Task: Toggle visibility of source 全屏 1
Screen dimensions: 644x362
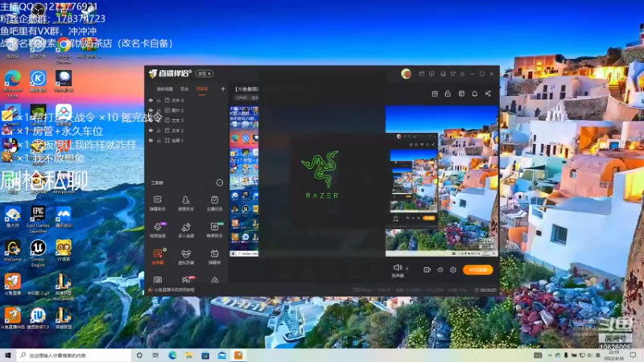Action: coord(151,140)
